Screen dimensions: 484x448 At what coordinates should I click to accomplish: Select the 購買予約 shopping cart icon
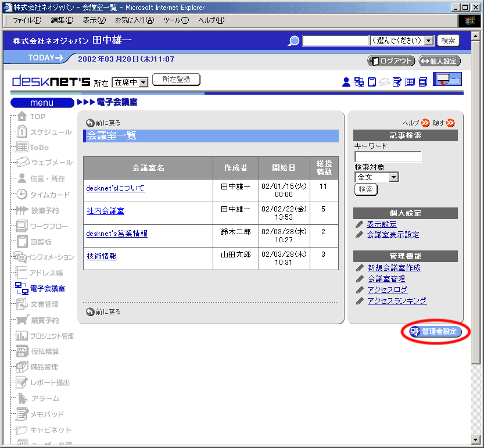pos(22,320)
